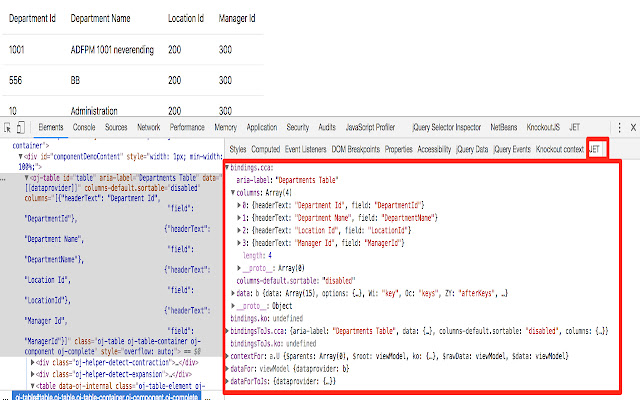Select the jQuery Events sidebar tab
This screenshot has height=400, width=640.
pyautogui.click(x=512, y=149)
